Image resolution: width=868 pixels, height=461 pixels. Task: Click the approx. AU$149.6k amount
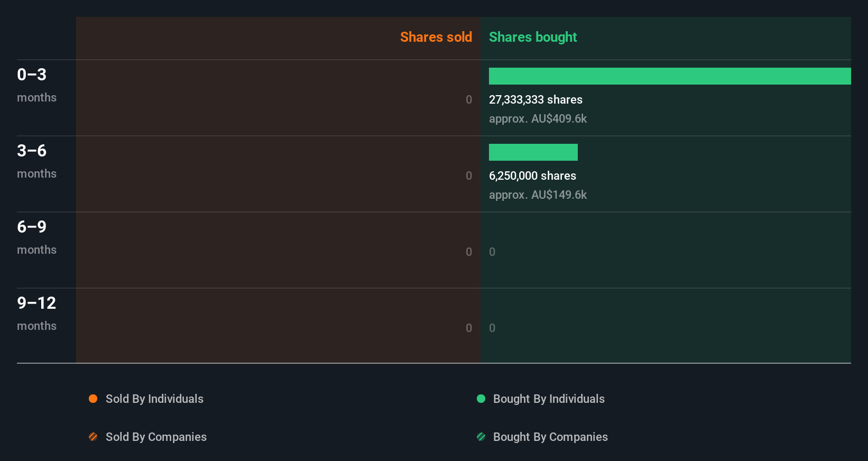[538, 195]
